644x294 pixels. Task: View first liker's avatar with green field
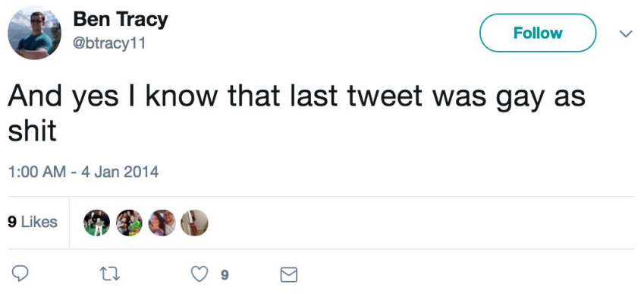pyautogui.click(x=96, y=223)
